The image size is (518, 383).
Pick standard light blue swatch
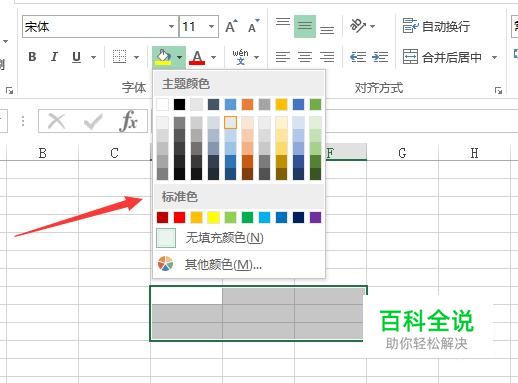(264, 217)
